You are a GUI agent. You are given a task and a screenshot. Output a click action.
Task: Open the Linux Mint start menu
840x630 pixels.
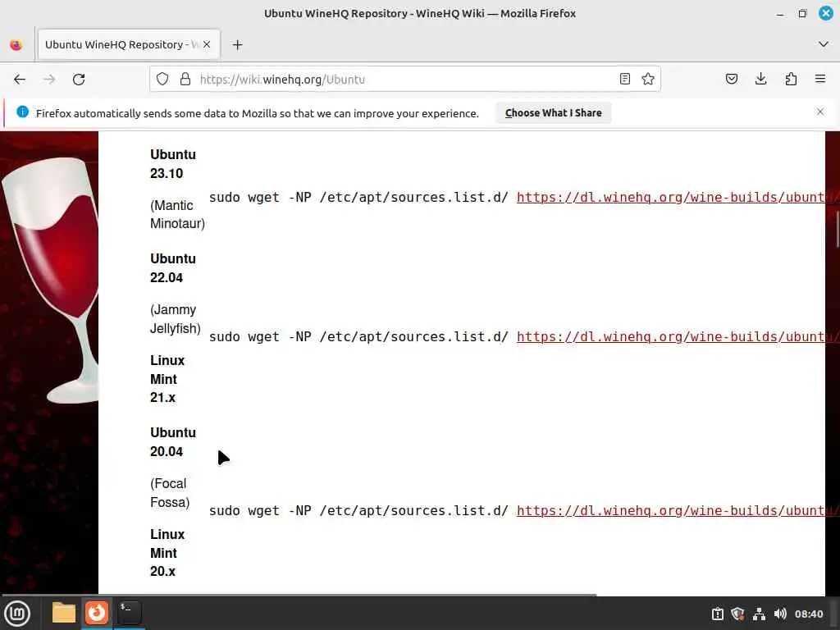coord(17,614)
